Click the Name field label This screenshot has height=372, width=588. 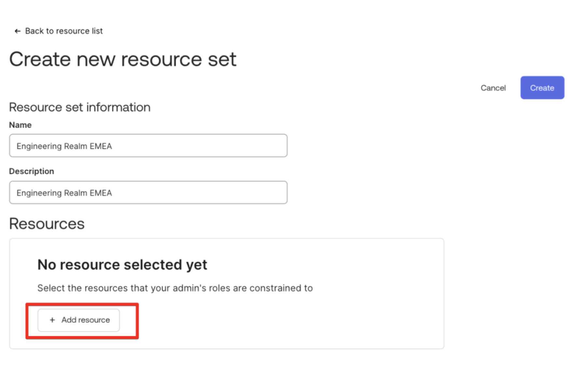(x=20, y=125)
